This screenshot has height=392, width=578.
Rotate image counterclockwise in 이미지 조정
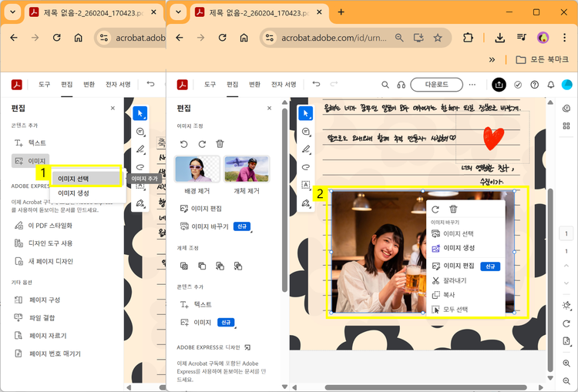(184, 144)
